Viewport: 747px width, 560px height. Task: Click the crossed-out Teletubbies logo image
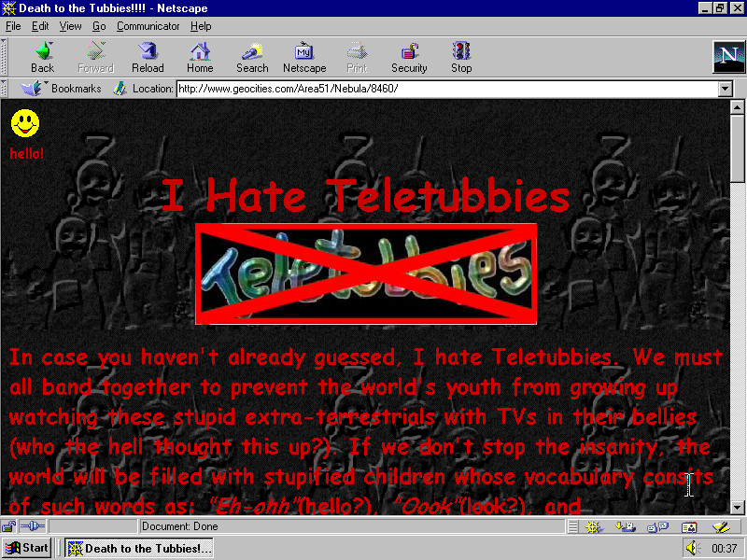366,273
